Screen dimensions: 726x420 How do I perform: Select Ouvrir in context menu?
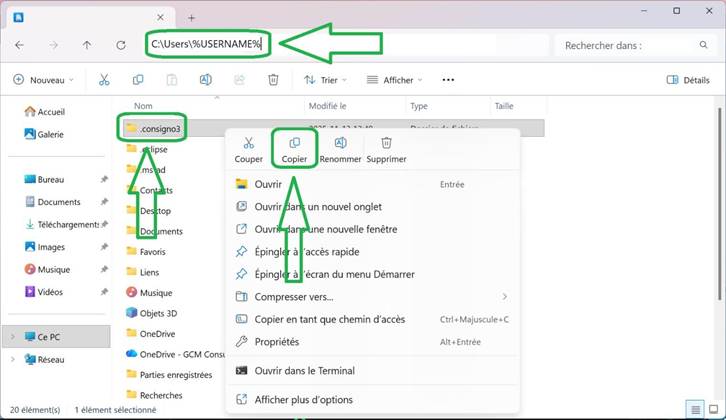pyautogui.click(x=373, y=184)
